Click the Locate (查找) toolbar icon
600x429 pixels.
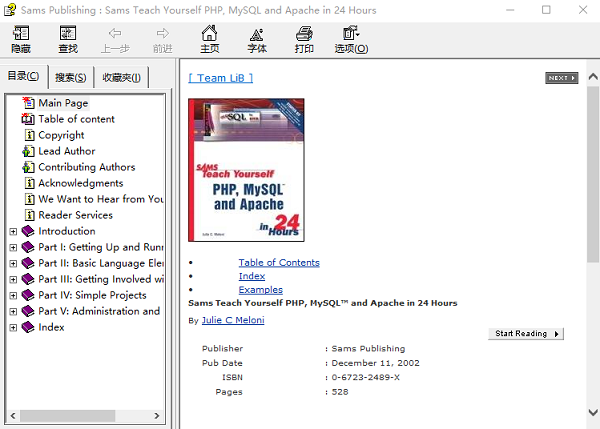pos(68,40)
